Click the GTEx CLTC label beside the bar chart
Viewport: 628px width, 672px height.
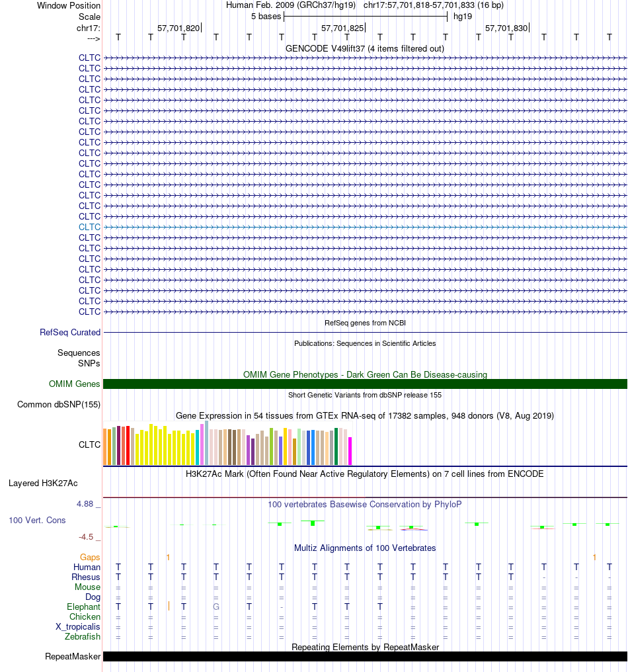89,445
